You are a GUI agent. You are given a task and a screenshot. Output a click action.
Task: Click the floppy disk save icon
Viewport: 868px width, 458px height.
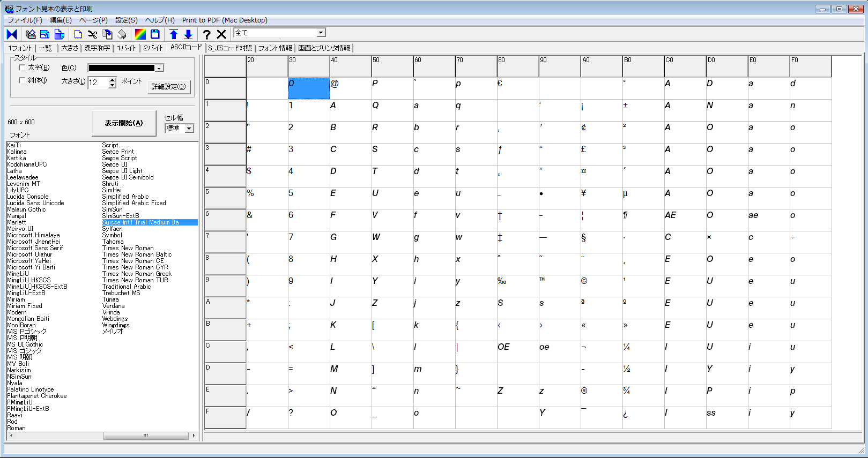tap(155, 34)
